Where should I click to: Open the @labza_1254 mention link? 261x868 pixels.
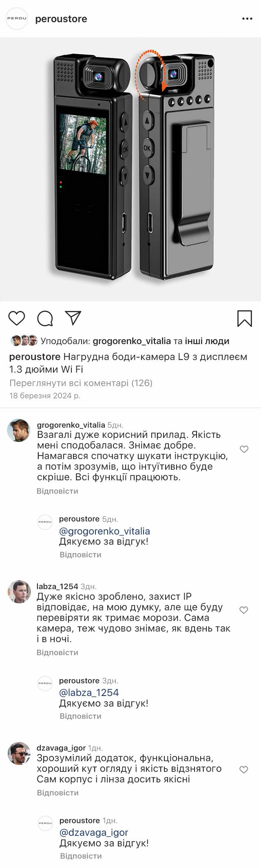point(89,692)
